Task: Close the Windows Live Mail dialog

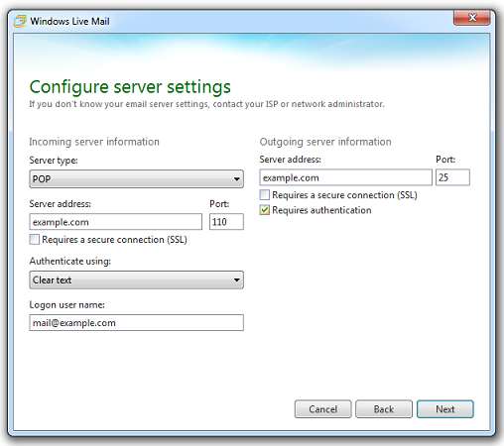Action: pyautogui.click(x=471, y=18)
